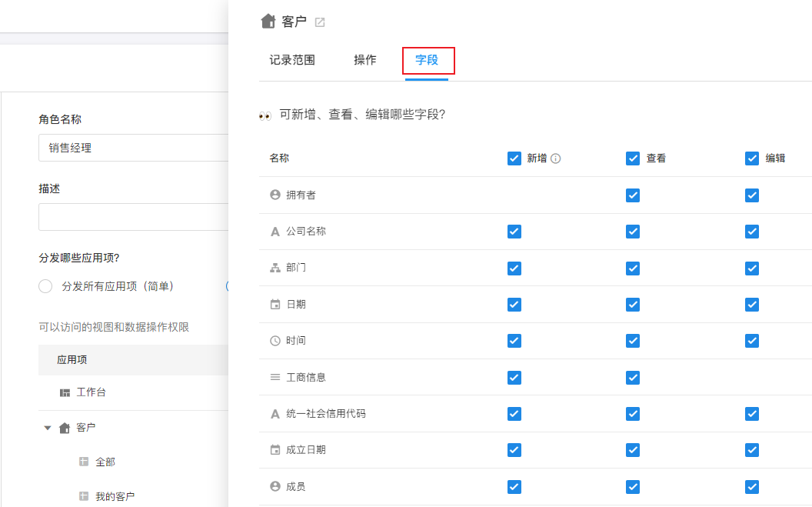Select the 我的客户 view item

point(115,497)
